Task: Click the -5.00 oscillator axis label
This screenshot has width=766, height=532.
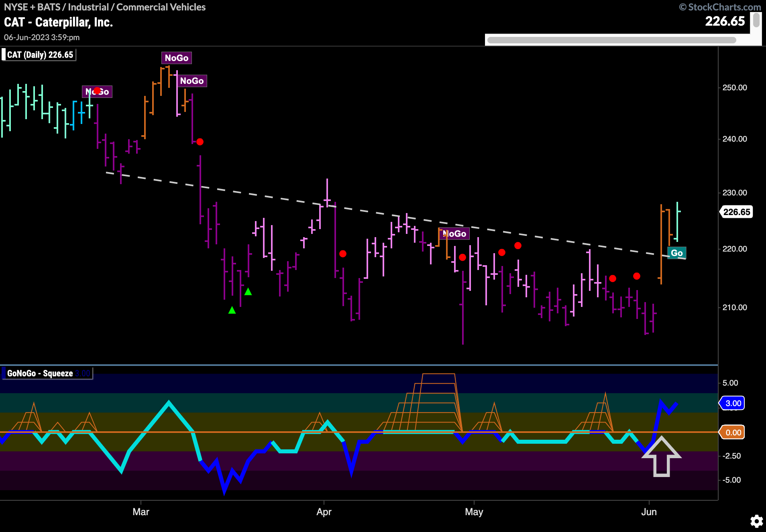Action: [731, 480]
